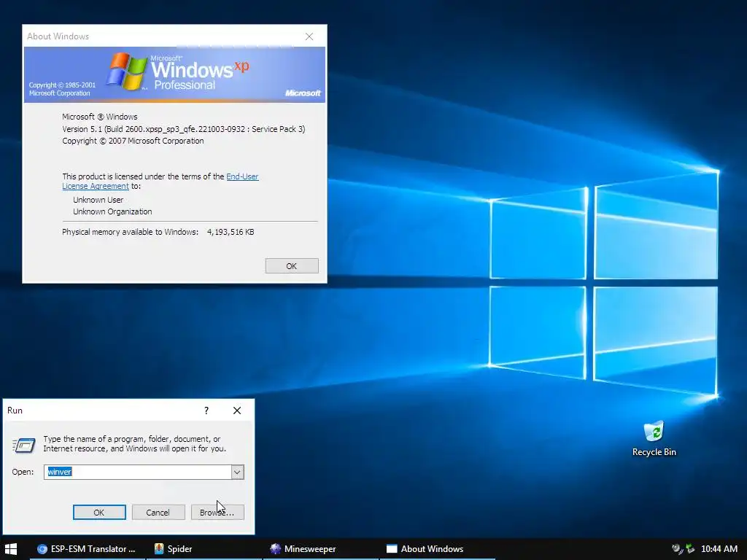Click the Spider taskbar icon
This screenshot has height=560, width=747.
[159, 549]
